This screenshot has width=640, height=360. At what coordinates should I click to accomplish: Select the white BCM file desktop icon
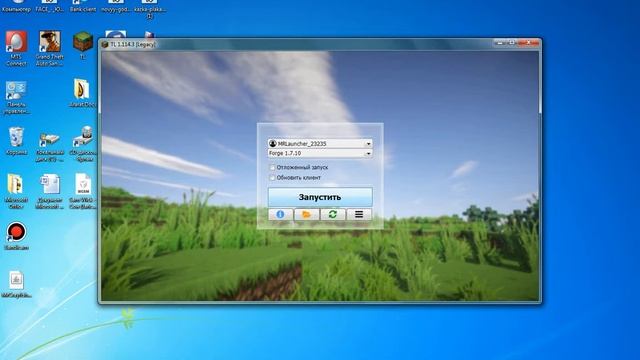[83, 191]
